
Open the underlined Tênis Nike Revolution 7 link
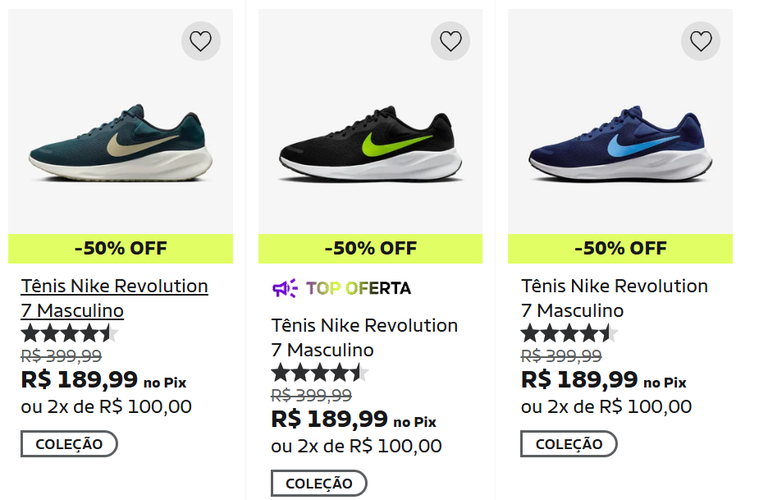(114, 298)
